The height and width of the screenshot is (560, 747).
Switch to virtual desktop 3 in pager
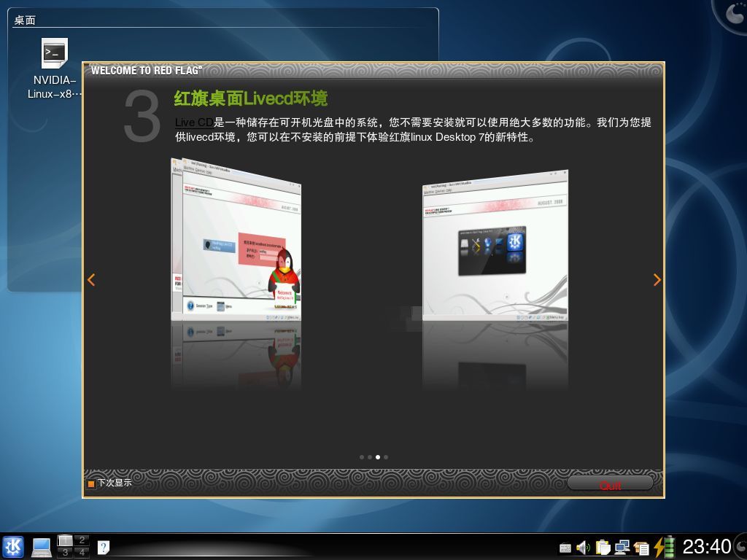coord(65,553)
